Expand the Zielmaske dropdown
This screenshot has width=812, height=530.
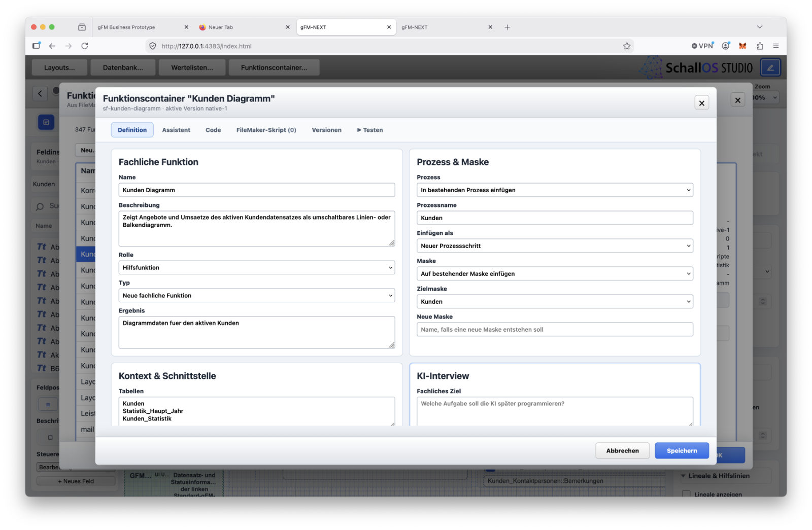(555, 301)
